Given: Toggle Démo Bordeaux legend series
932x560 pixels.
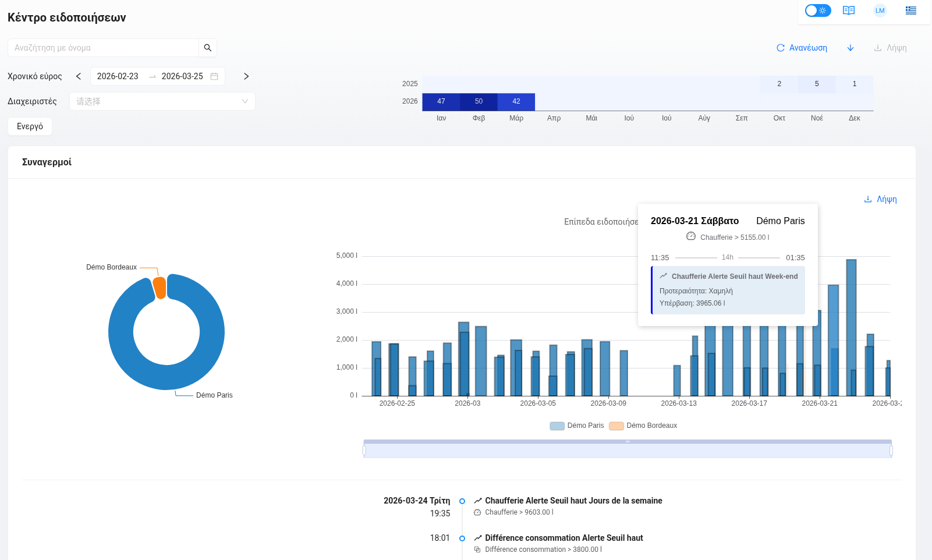Looking at the screenshot, I should point(643,426).
